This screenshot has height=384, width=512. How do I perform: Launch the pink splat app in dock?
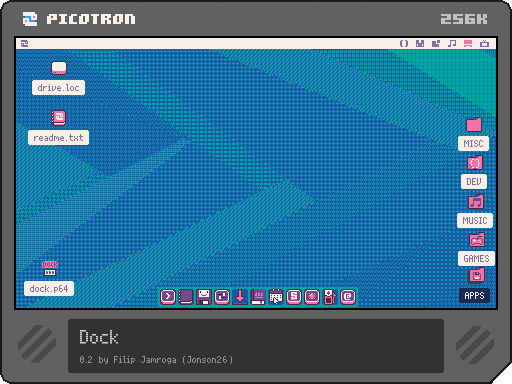point(312,297)
